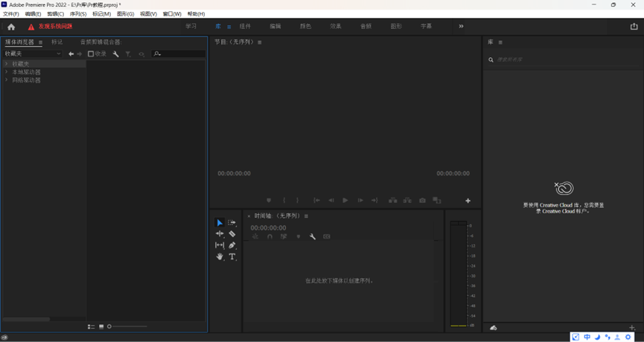Toggle the 收录 (Ingest) checkbox
The image size is (644, 342).
(91, 54)
